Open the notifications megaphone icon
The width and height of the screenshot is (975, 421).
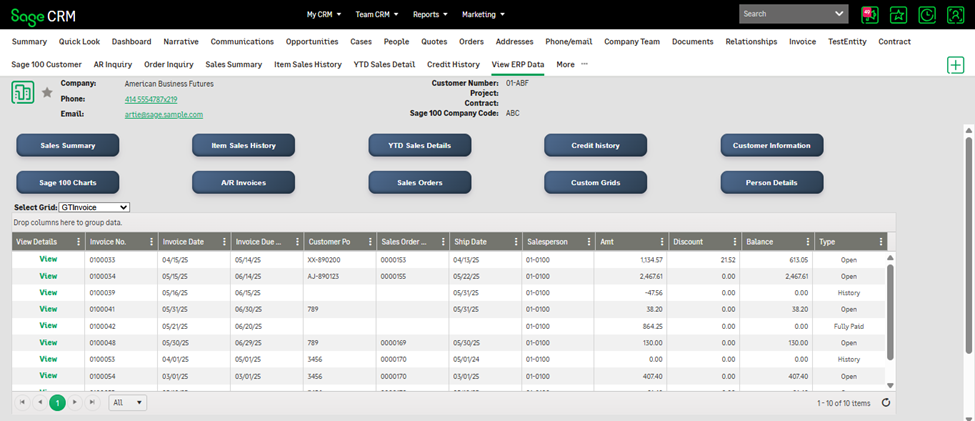pos(869,14)
